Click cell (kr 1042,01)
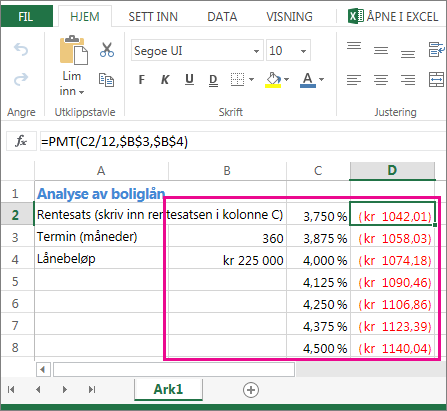This screenshot has height=411, width=447. pos(392,215)
